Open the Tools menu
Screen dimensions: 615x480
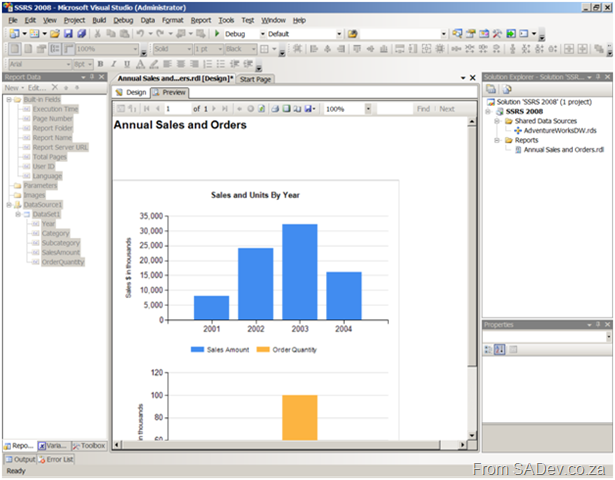226,20
